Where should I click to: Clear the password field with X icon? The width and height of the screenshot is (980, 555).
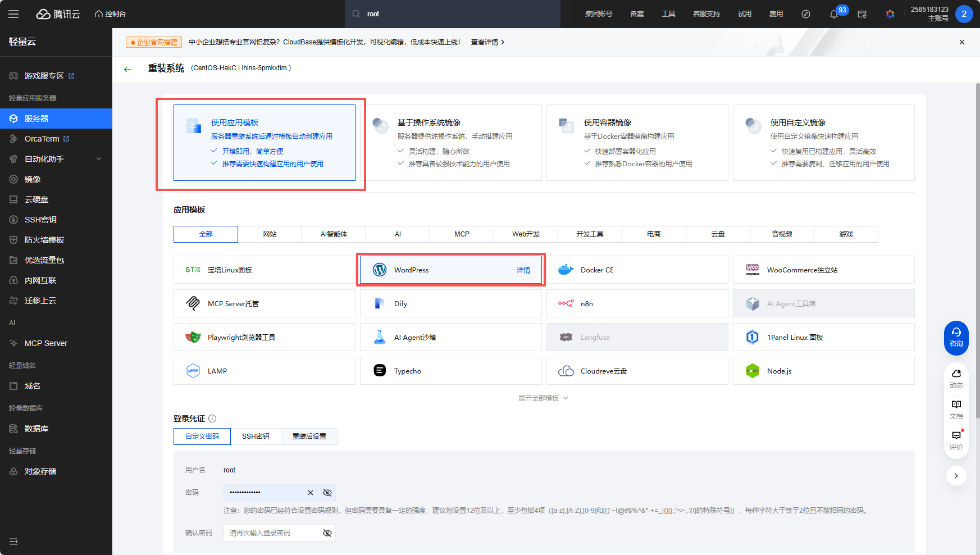click(311, 493)
